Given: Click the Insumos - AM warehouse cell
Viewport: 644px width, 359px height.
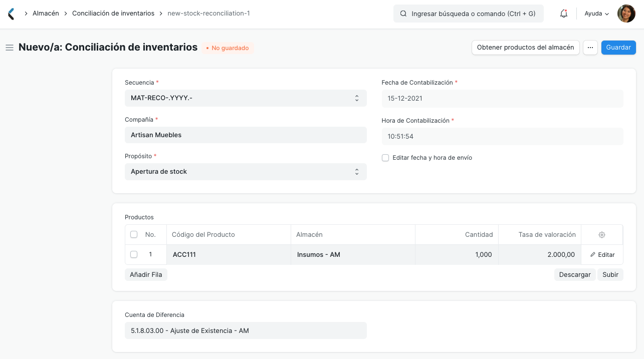Looking at the screenshot, I should 353,255.
